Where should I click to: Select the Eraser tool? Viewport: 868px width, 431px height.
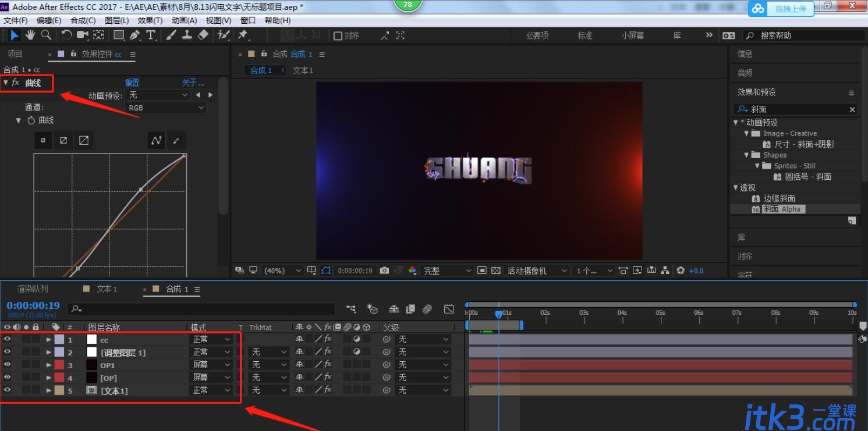(x=203, y=35)
